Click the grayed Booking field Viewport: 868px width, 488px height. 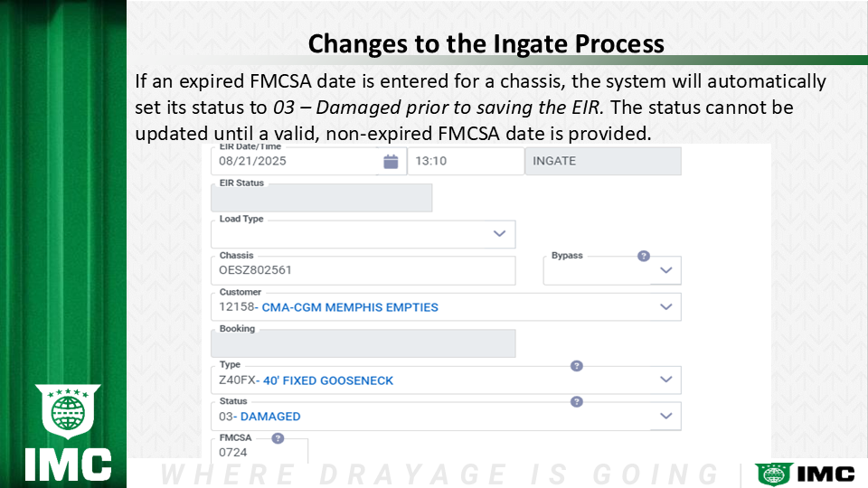tap(362, 343)
